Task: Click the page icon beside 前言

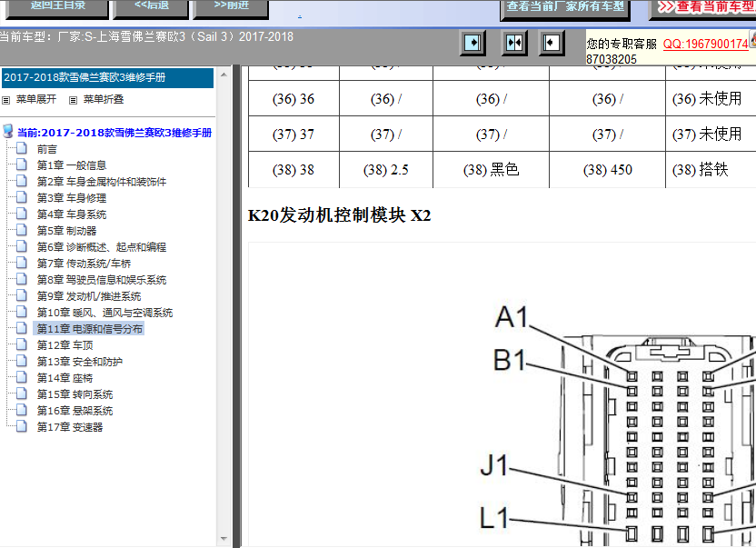Action: point(22,148)
